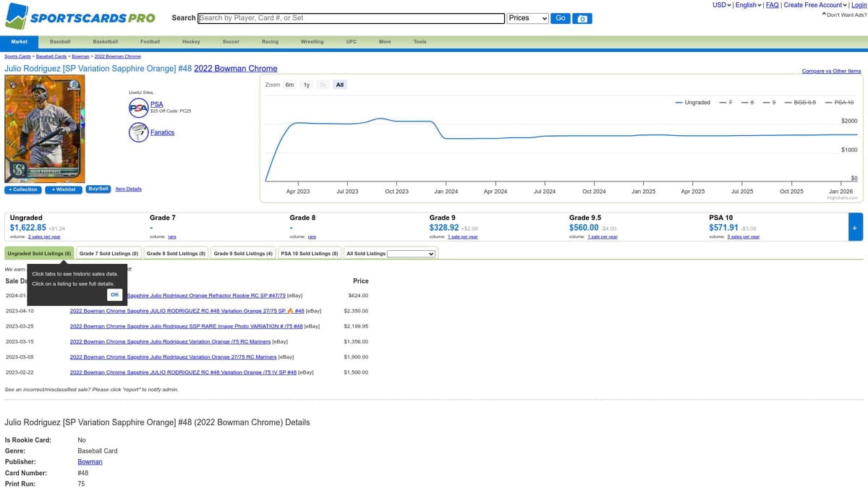The width and height of the screenshot is (868, 488).
Task: Open the English language dropdown
Action: pyautogui.click(x=748, y=5)
